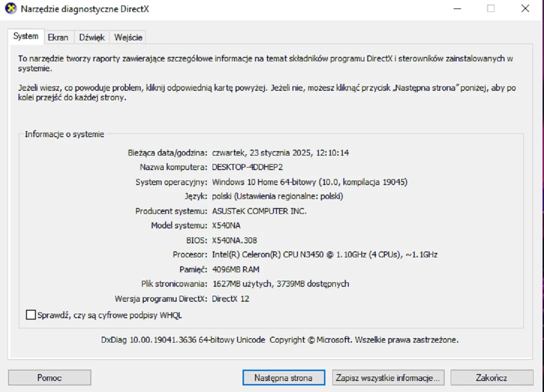The width and height of the screenshot is (544, 392).
Task: Click the Informacje o systemie group label
Action: pyautogui.click(x=64, y=134)
